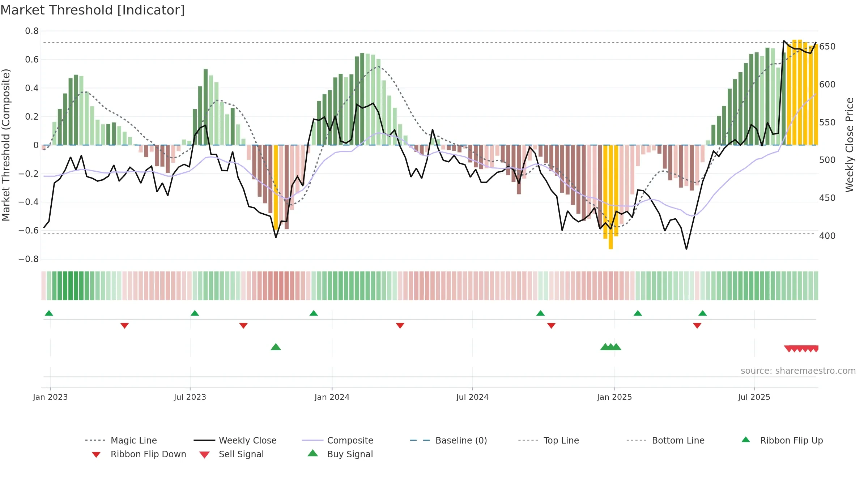Click the Ribbon Flip Up marker at Jul 2023
Viewport: 868px width, 488px height.
tap(195, 313)
